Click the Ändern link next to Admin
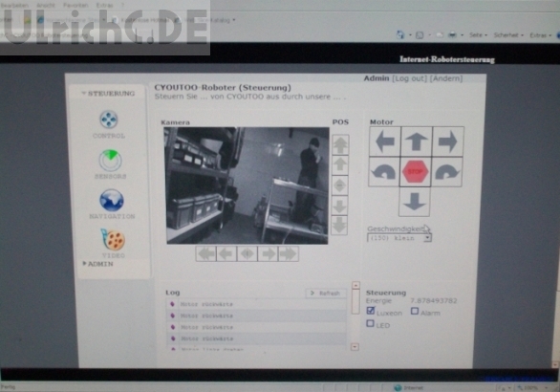 [446, 78]
